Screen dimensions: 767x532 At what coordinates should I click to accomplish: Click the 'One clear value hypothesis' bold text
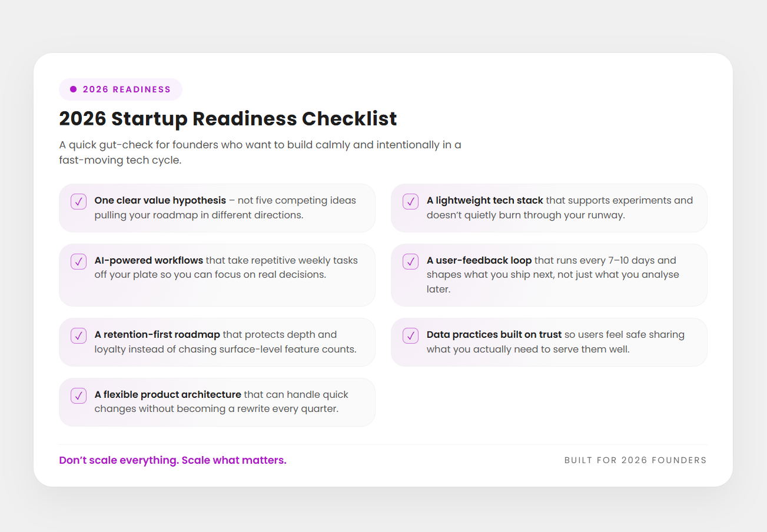pos(160,201)
